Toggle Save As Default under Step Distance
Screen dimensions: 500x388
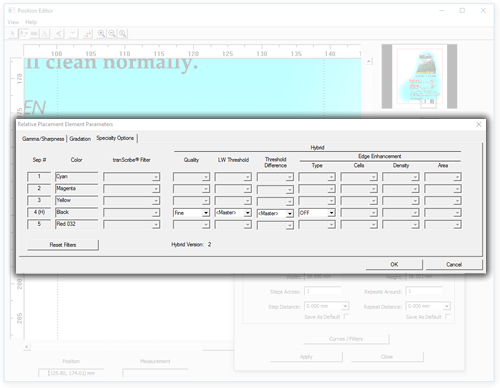346,316
